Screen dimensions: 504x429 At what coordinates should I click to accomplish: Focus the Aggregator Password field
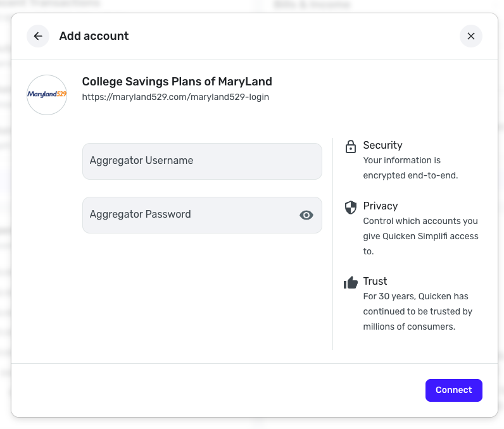[x=190, y=215]
